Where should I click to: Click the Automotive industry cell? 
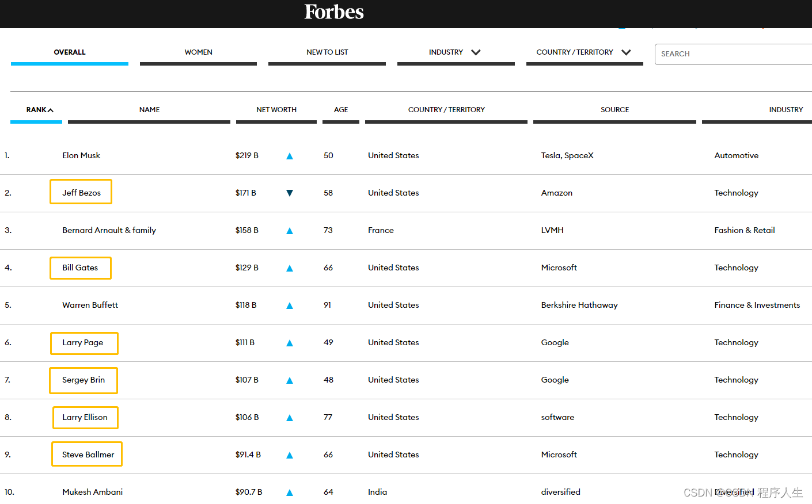pyautogui.click(x=736, y=155)
